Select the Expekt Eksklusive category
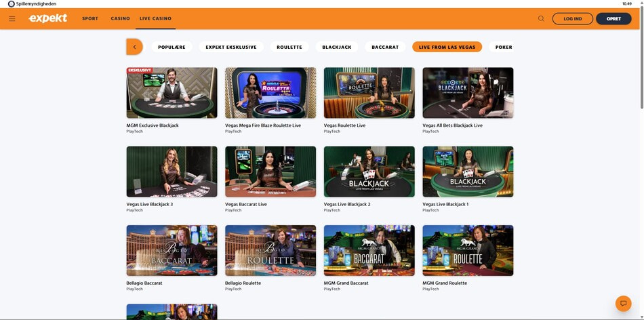This screenshot has width=644, height=320. click(231, 47)
